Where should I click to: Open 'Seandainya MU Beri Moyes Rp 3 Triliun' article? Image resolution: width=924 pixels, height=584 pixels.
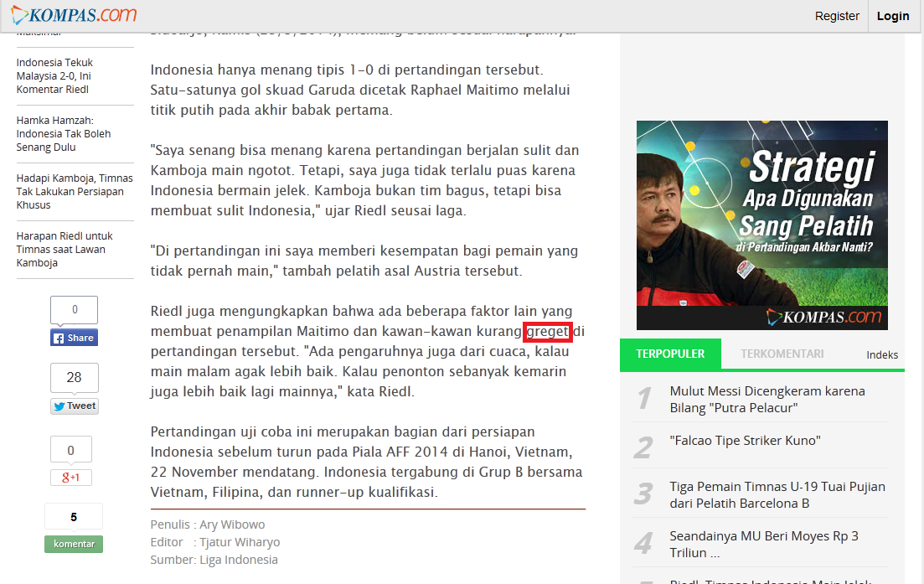click(764, 545)
